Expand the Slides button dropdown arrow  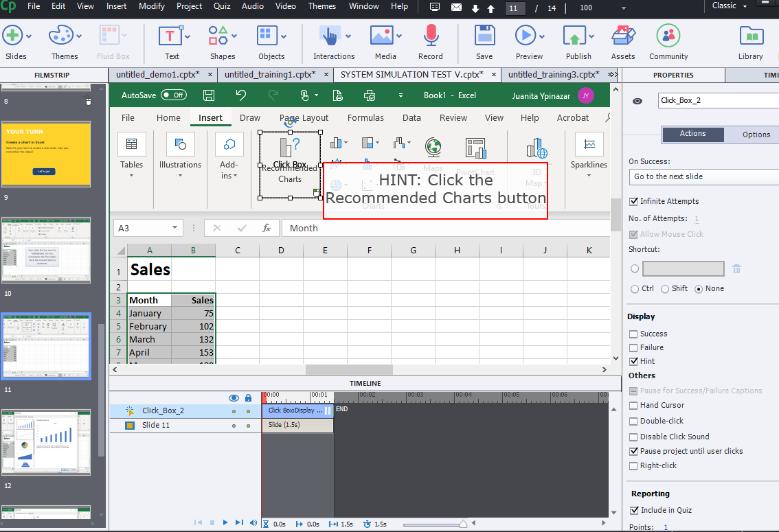click(x=30, y=36)
